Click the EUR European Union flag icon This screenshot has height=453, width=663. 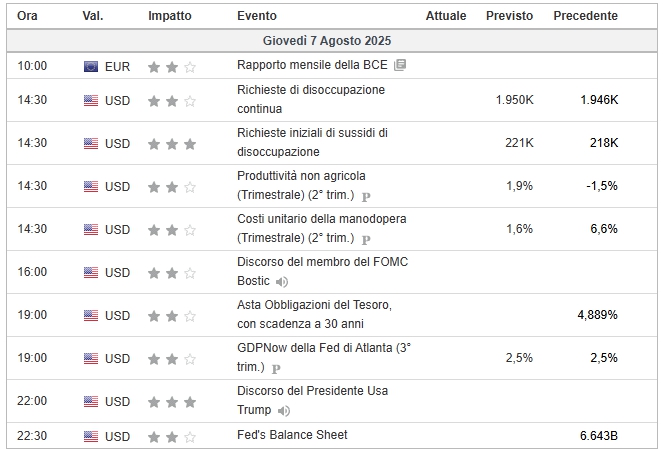click(91, 66)
